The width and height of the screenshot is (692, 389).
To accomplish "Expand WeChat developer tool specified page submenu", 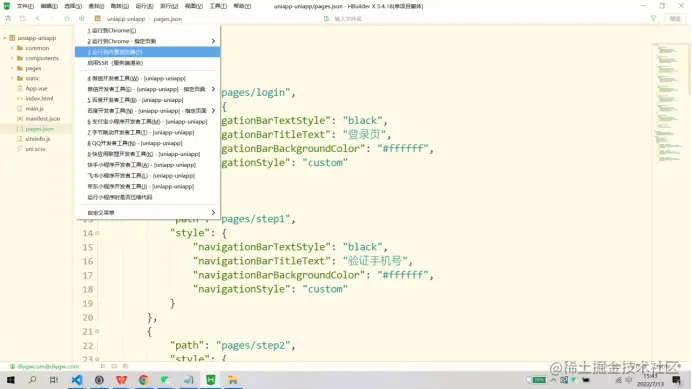I will [x=147, y=89].
